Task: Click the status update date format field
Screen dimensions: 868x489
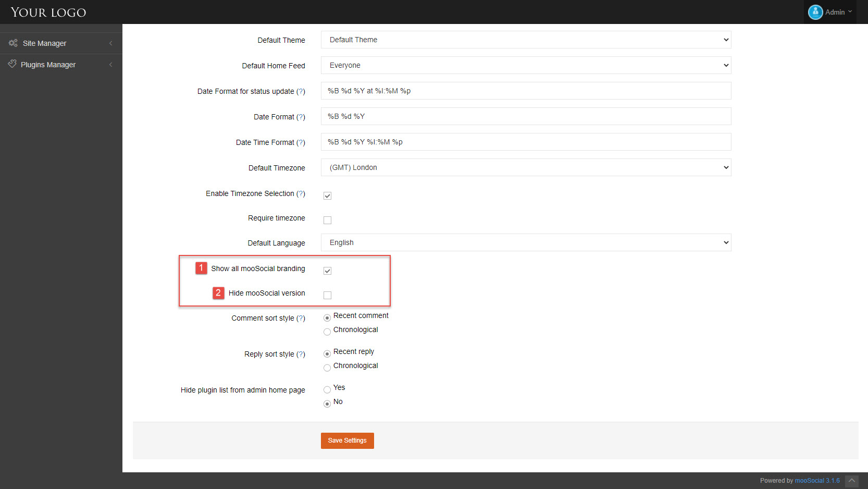Action: pos(526,91)
